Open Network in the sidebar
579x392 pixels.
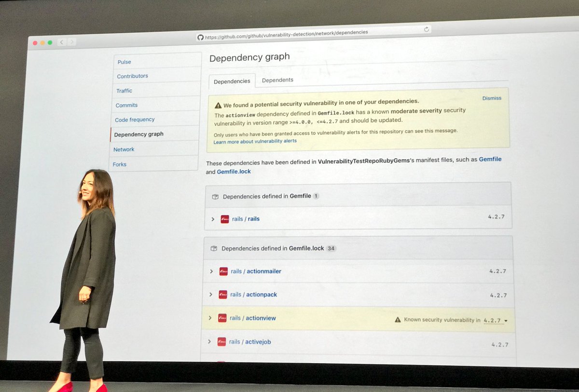(x=124, y=149)
